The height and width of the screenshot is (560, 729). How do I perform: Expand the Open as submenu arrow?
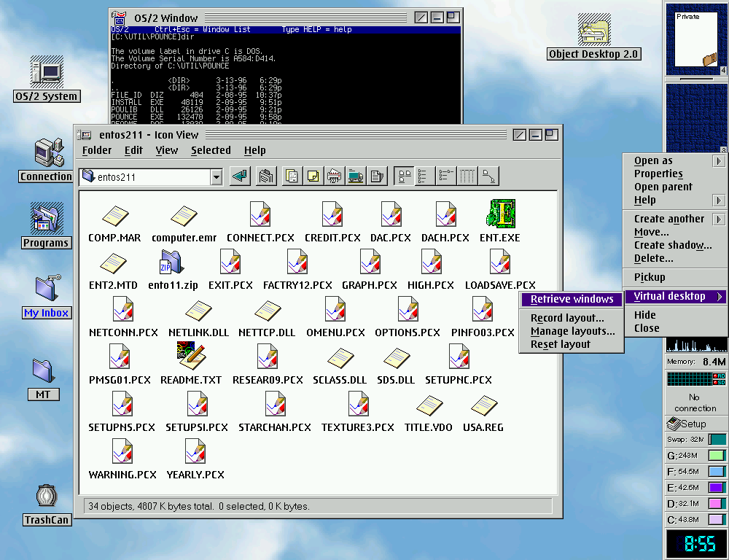[719, 161]
